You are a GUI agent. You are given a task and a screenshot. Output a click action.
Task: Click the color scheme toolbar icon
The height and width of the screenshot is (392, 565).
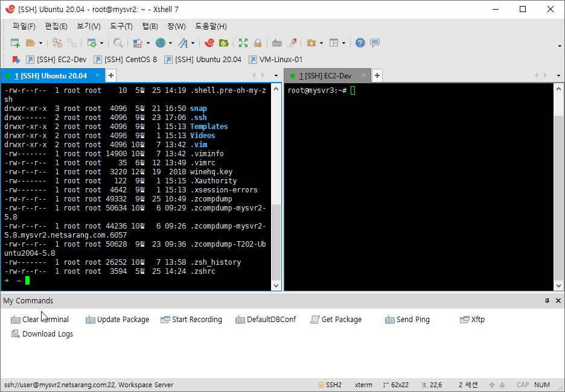click(138, 43)
